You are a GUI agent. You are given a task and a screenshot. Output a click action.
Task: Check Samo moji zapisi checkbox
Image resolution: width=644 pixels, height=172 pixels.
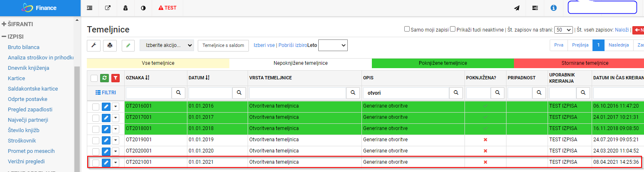407,29
